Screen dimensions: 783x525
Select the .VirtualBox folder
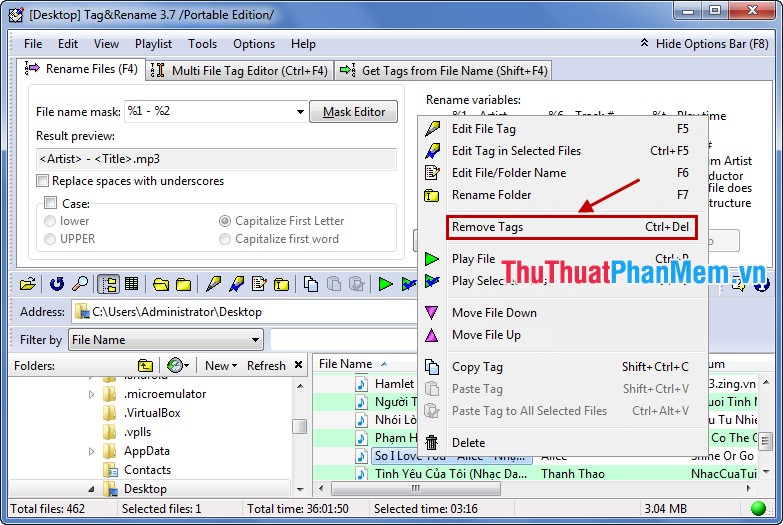click(x=152, y=413)
